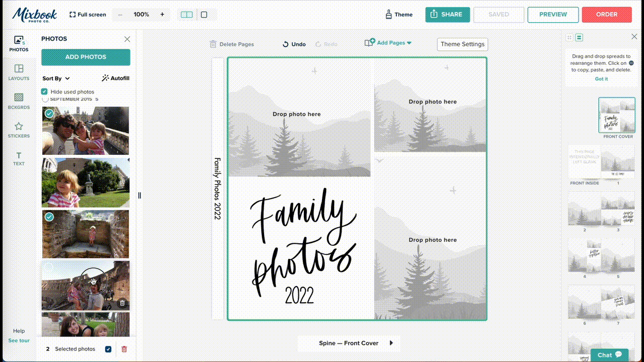Enter Full screen mode
The height and width of the screenshot is (362, 644).
point(88,15)
